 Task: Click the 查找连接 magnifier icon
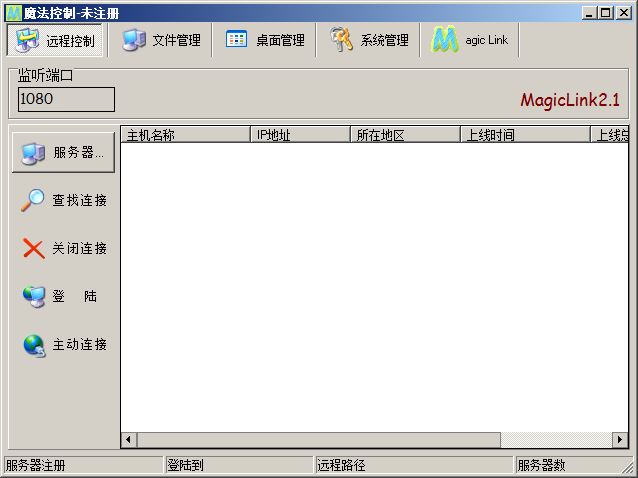tap(34, 200)
